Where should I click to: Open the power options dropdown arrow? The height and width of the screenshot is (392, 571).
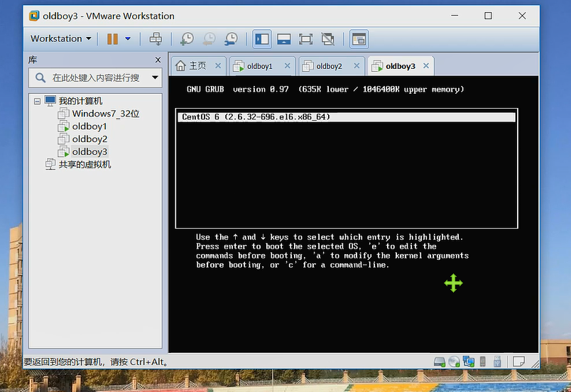[x=128, y=38]
